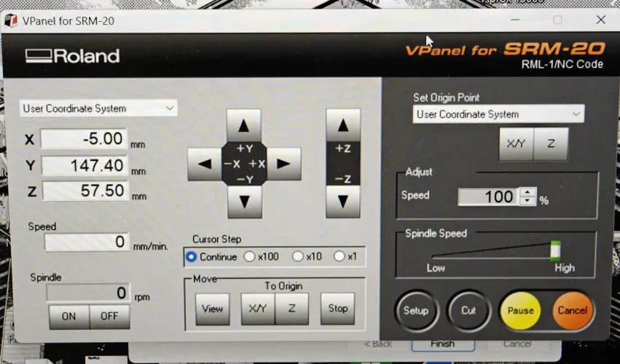This screenshot has height=364, width=620.
Task: Click Back in the background wizard
Action: (378, 344)
